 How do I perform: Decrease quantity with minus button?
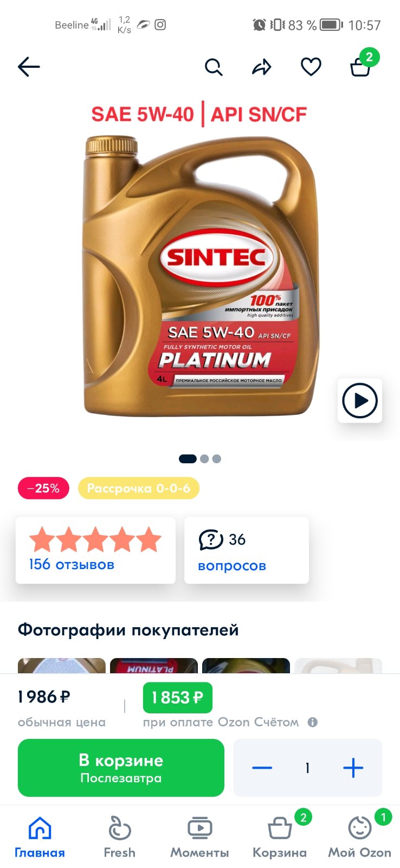tap(262, 768)
